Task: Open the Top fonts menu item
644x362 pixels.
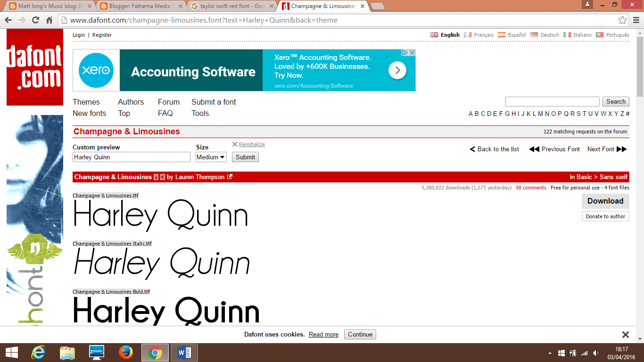Action: tap(124, 113)
